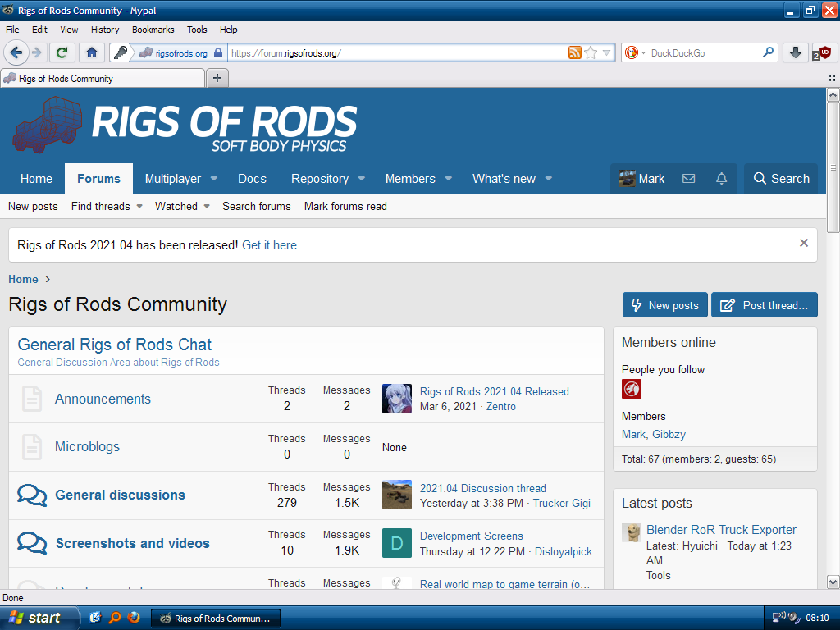Click the page scrollbar down arrow

coord(833,582)
